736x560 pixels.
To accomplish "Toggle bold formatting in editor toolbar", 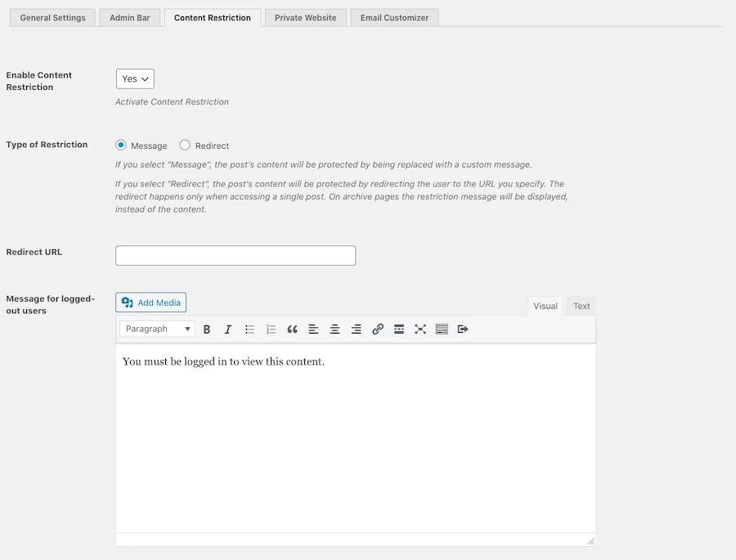I will 207,329.
